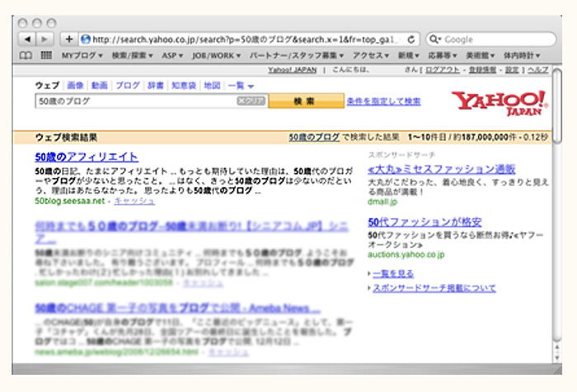Click 50歳のブログ link in results bar
The image size is (577, 392).
(x=314, y=138)
